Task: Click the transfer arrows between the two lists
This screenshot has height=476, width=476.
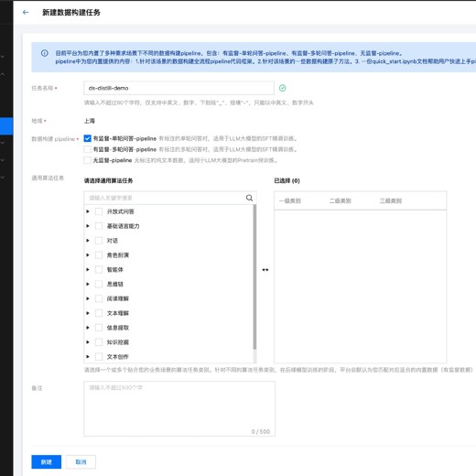Action: point(265,270)
